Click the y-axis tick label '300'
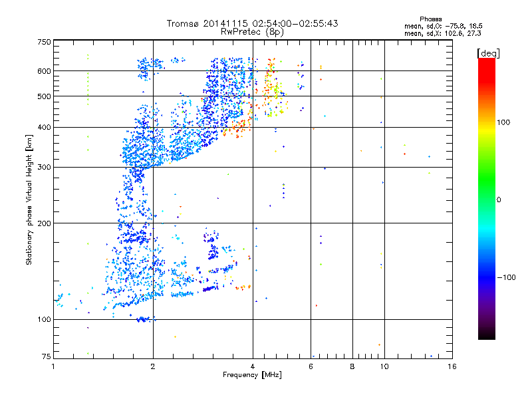532x399 pixels. click(x=45, y=167)
